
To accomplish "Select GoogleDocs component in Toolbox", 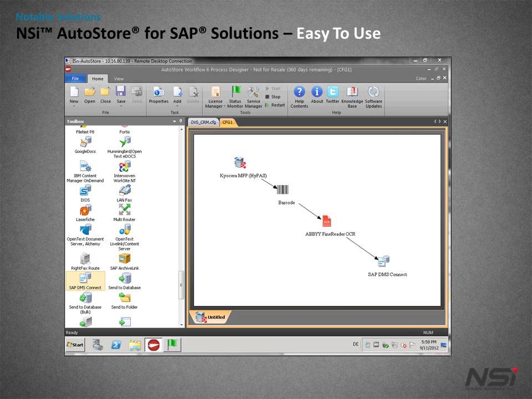I will click(x=85, y=145).
